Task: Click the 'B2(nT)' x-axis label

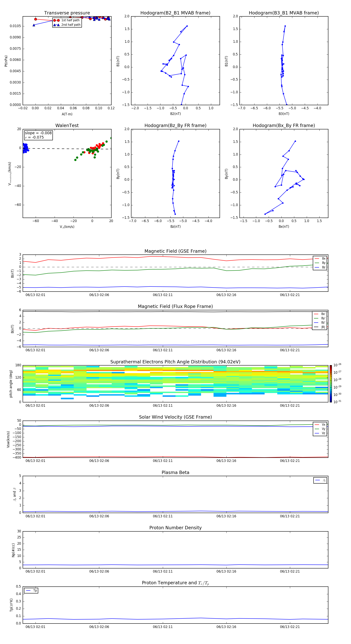Action: point(175,114)
